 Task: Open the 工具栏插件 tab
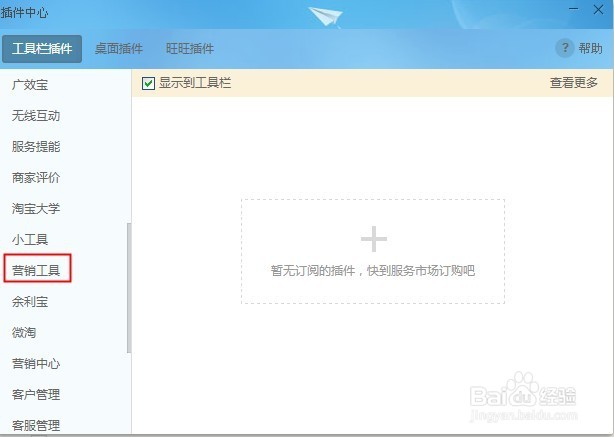tap(42, 49)
